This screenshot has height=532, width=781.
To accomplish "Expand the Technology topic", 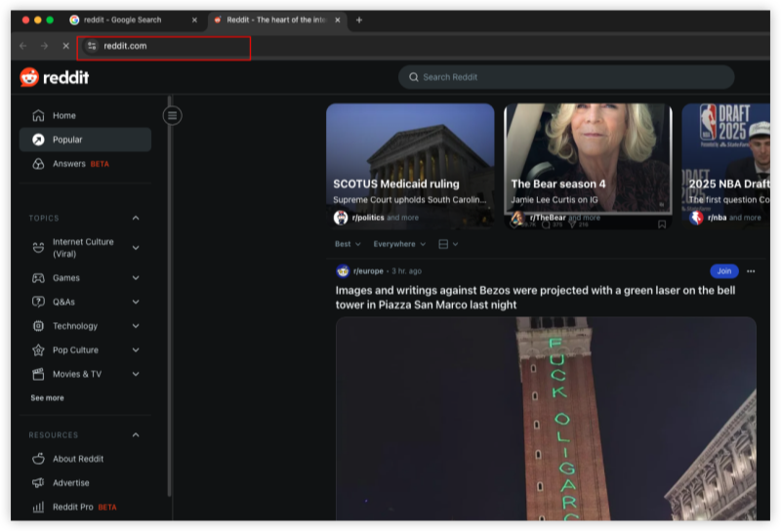I will (136, 326).
